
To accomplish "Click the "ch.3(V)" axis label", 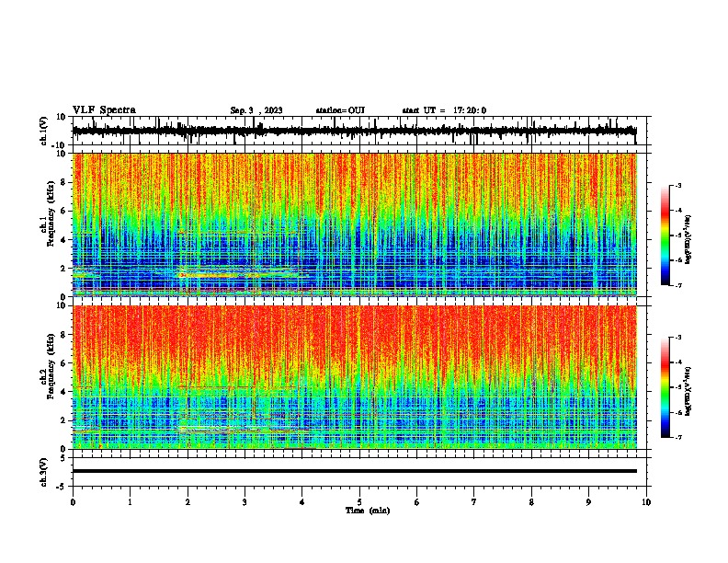I will pos(45,472).
